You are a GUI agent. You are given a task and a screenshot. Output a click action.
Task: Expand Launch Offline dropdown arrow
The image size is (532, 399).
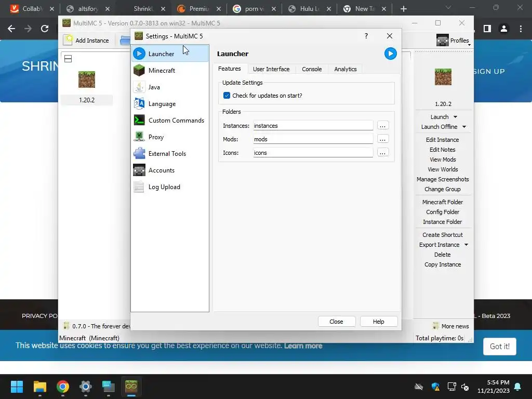tap(464, 127)
